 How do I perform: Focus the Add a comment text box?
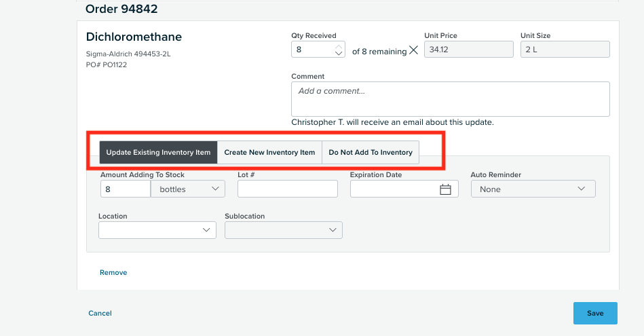pyautogui.click(x=451, y=99)
